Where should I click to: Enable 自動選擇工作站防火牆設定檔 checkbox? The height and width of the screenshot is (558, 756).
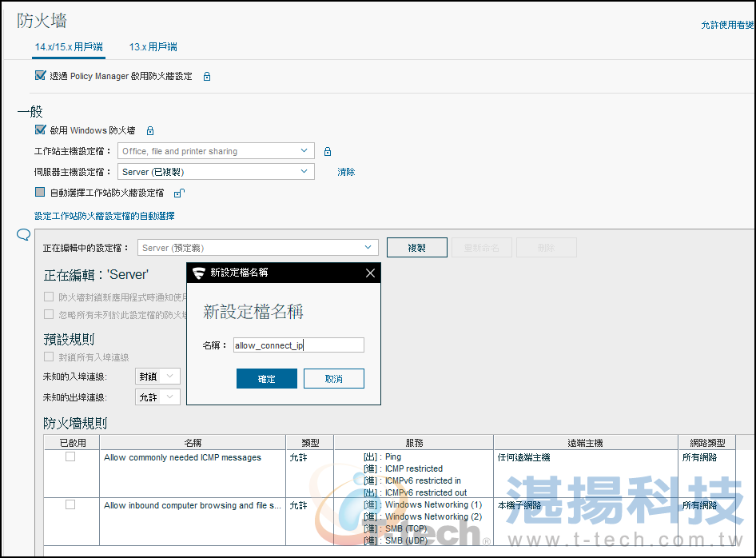(40, 192)
